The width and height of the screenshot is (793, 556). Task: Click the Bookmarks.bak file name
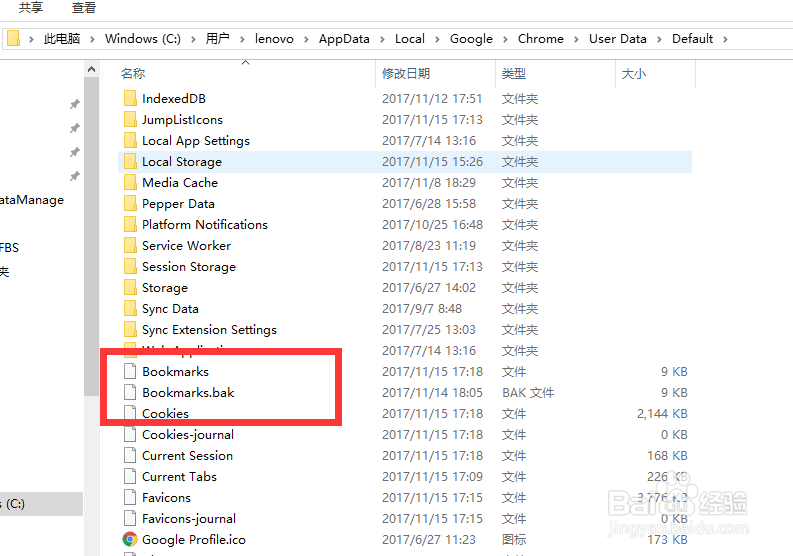click(188, 393)
